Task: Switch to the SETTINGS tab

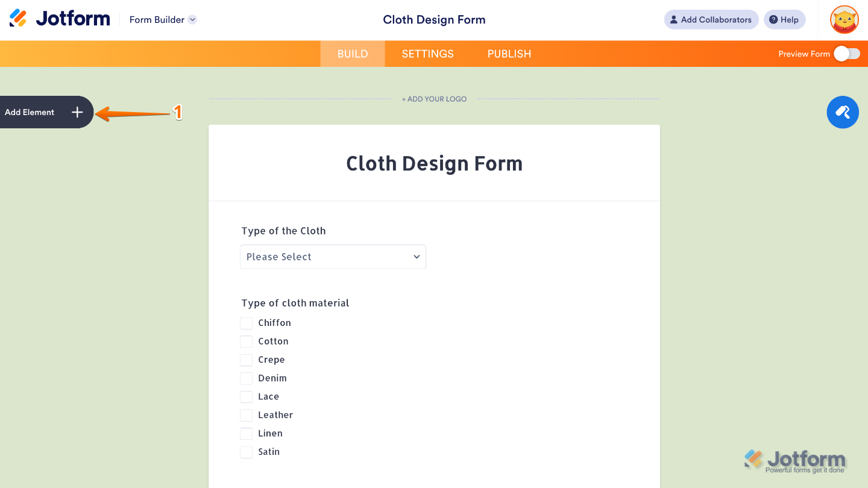Action: point(427,54)
